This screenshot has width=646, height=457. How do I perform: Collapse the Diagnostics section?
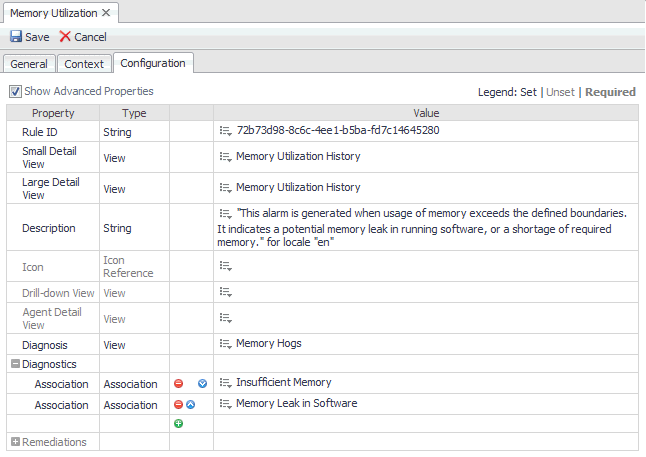pos(15,364)
